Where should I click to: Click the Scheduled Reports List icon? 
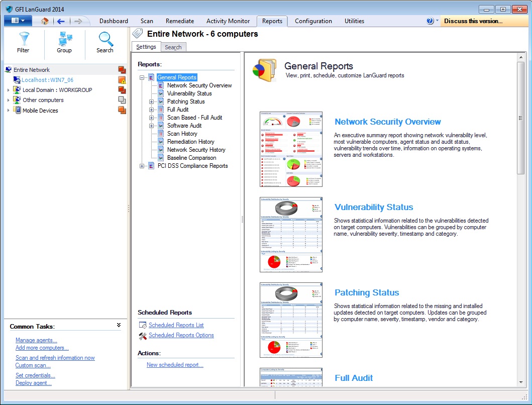[x=143, y=325]
